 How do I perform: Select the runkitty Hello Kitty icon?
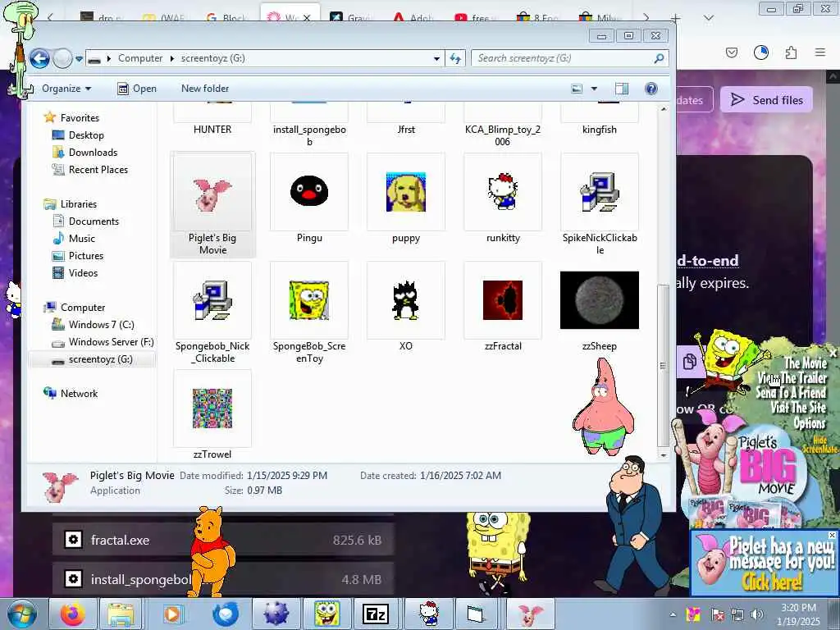click(x=503, y=191)
